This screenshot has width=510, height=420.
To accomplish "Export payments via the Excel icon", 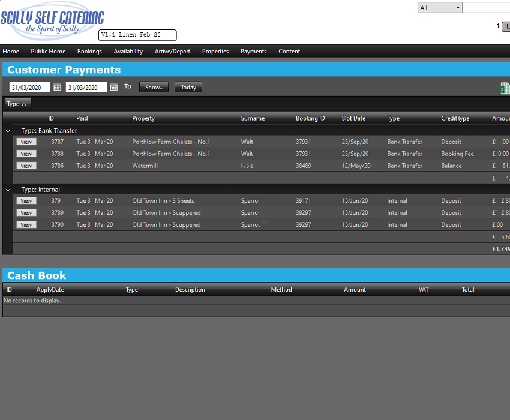I will [504, 89].
